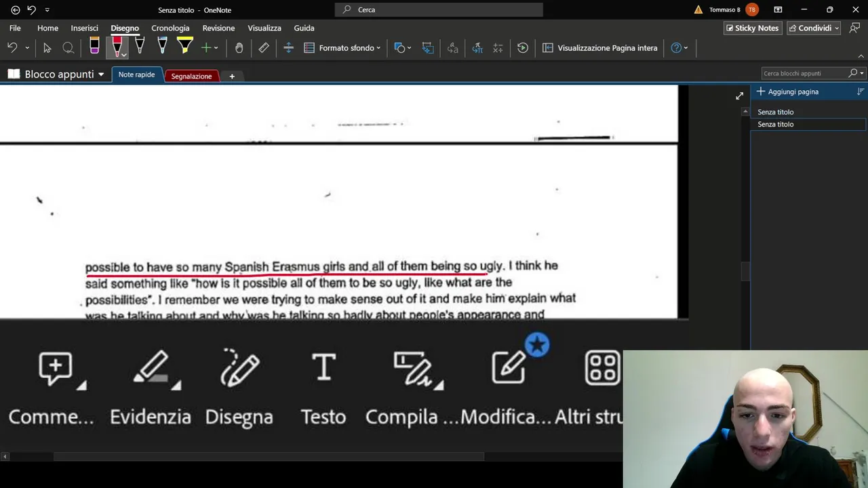Screen dimensions: 868x488
Task: Switch to the Revisione tab
Action: 218,28
